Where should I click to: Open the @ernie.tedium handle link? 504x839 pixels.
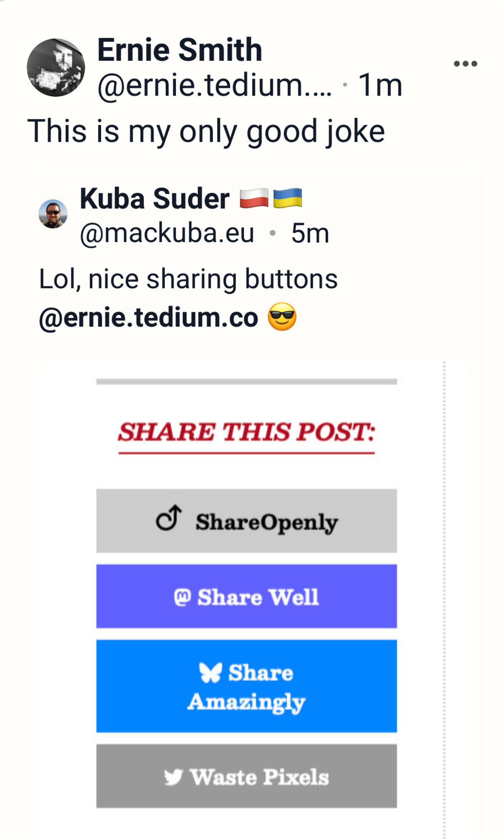click(215, 86)
